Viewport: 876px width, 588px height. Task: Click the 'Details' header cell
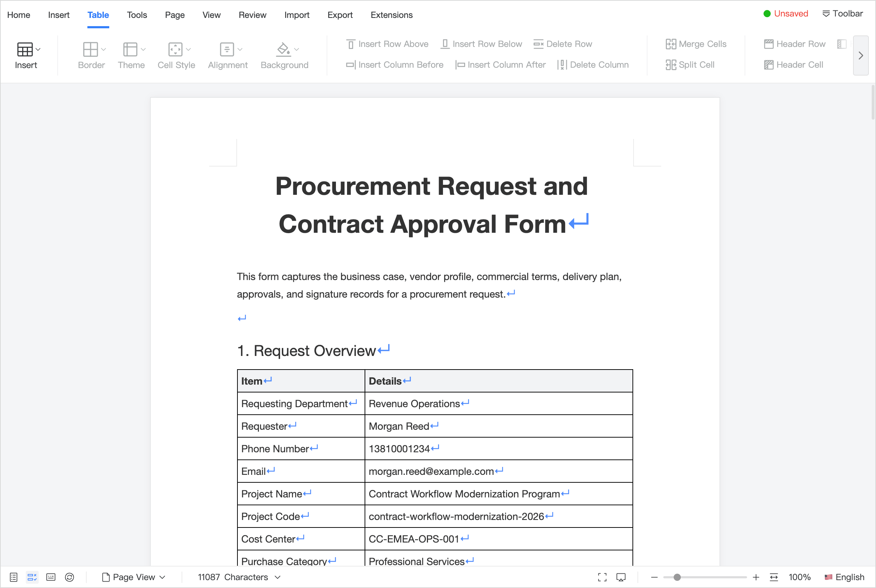click(499, 381)
